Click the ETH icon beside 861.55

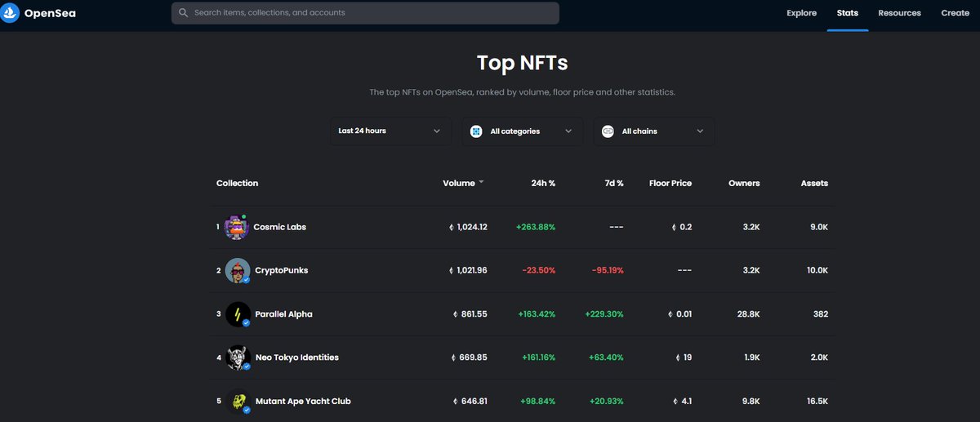pos(455,314)
